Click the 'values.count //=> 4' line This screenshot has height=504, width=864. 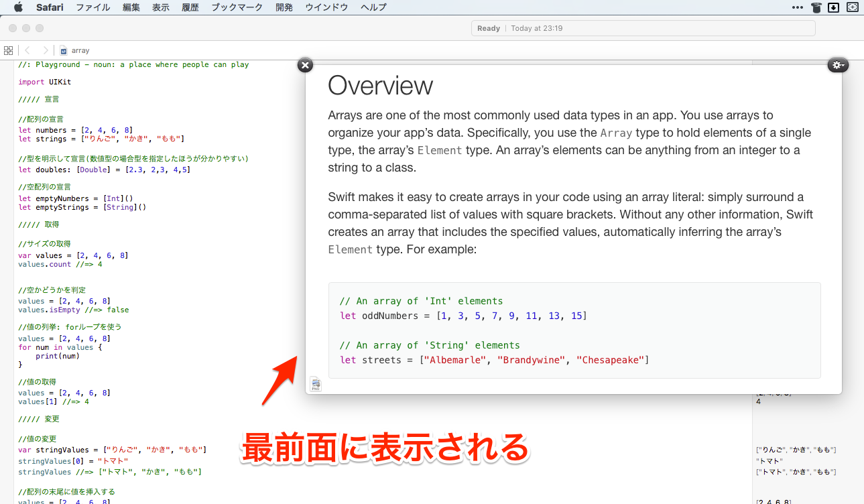[x=60, y=264]
